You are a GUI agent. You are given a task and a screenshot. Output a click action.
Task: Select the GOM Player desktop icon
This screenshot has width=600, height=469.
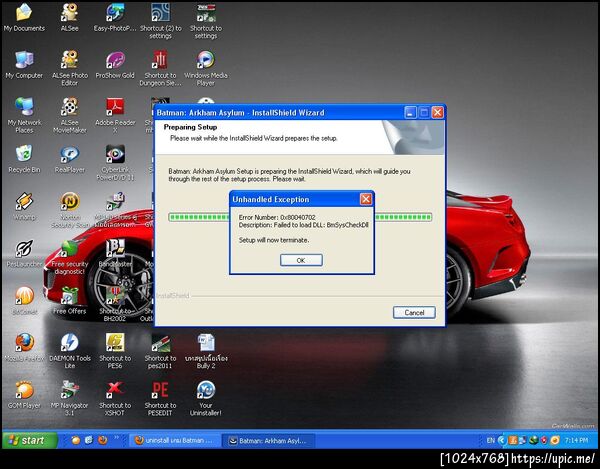pyautogui.click(x=24, y=394)
